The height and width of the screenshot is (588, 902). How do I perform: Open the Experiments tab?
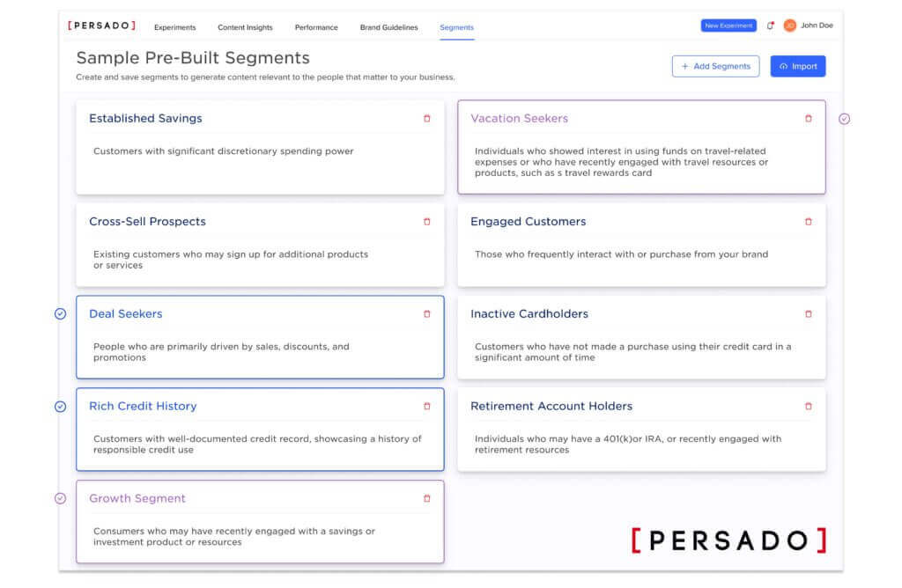click(x=174, y=27)
